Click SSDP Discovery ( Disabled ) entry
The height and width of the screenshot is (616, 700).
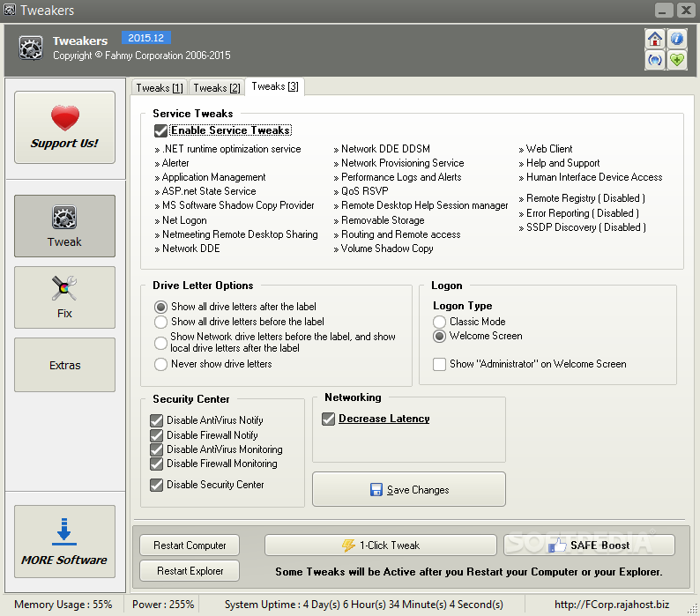pyautogui.click(x=583, y=227)
